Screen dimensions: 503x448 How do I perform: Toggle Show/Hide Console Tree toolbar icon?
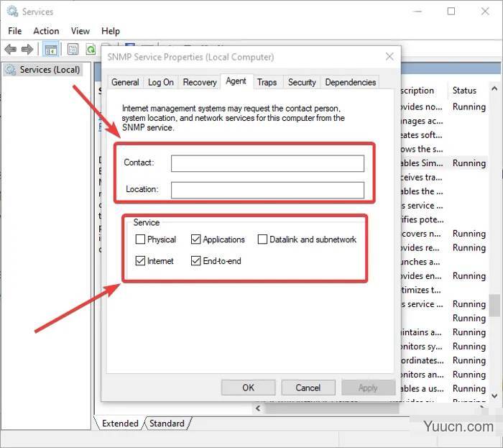(51, 50)
